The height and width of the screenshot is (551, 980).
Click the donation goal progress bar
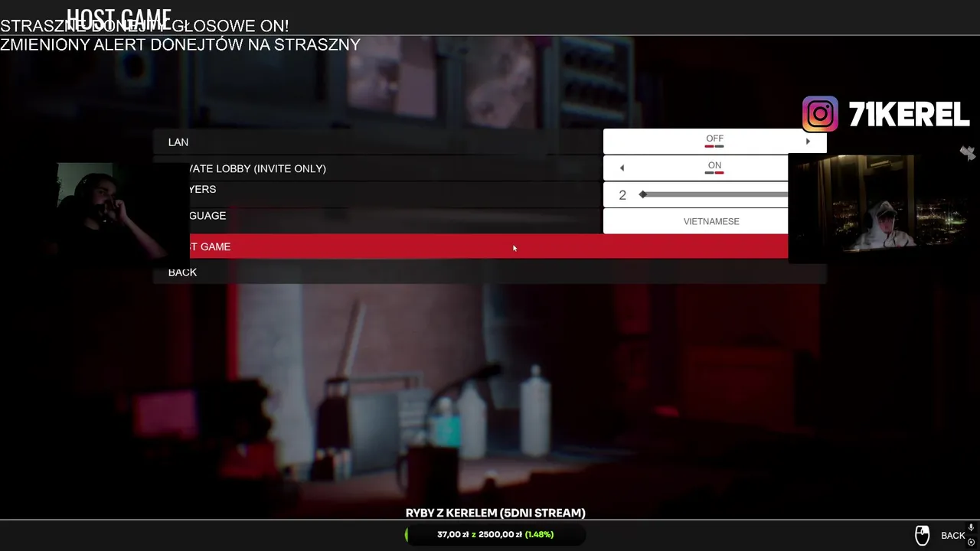495,534
